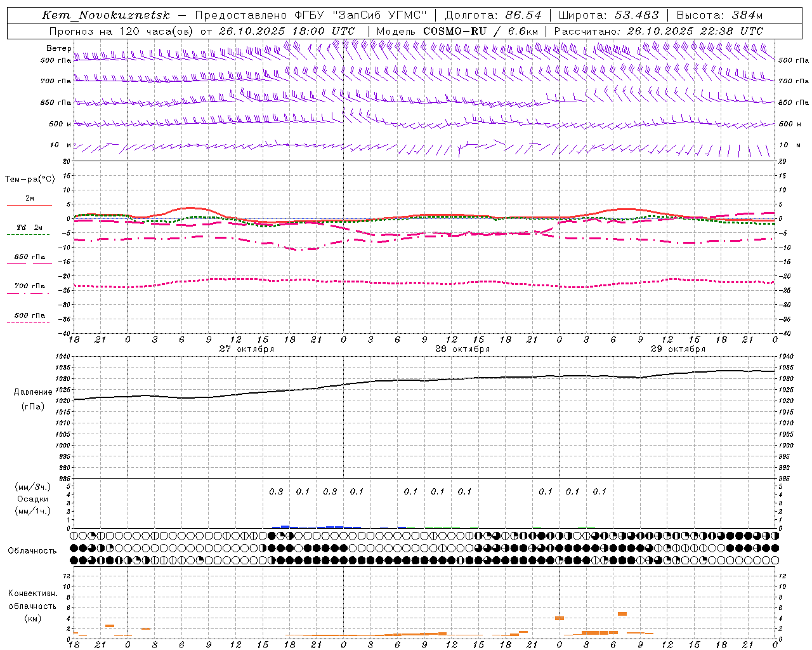Click the Широта: 53.483 value
This screenshot has width=812, height=650.
[x=609, y=15]
